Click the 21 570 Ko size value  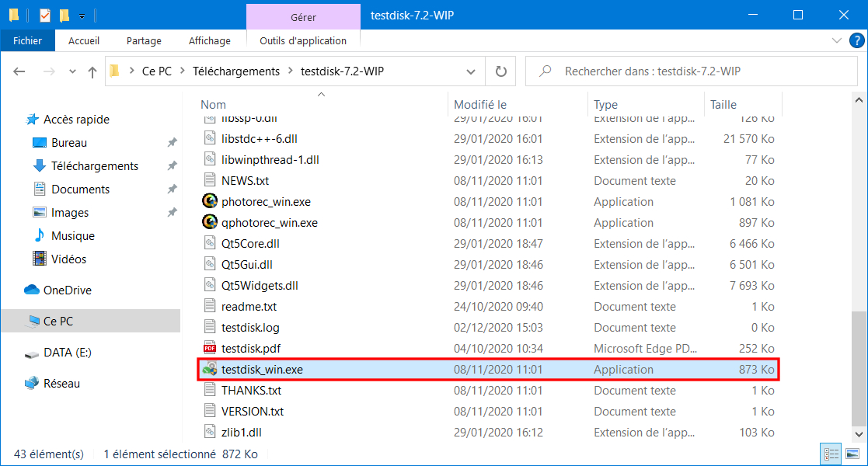click(748, 138)
